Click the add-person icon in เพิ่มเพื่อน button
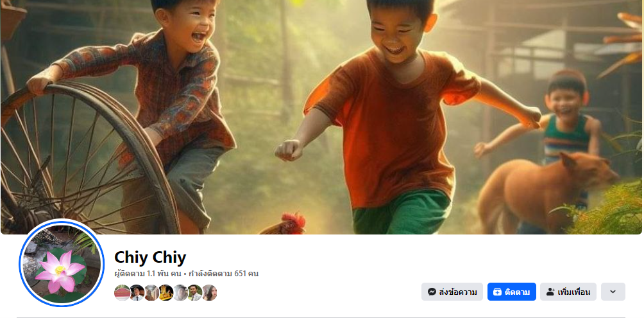Image resolution: width=644 pixels, height=318 pixels. (x=550, y=292)
